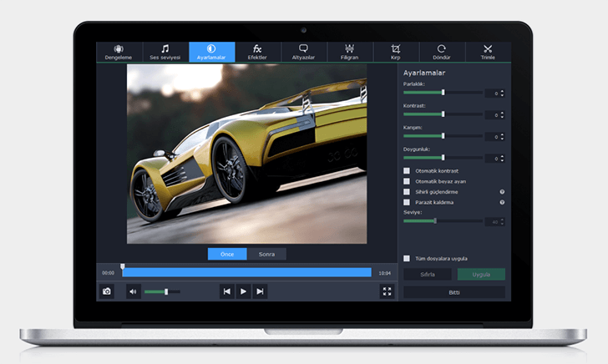Jump to the previous frame button
The image size is (608, 364).
coord(227,291)
